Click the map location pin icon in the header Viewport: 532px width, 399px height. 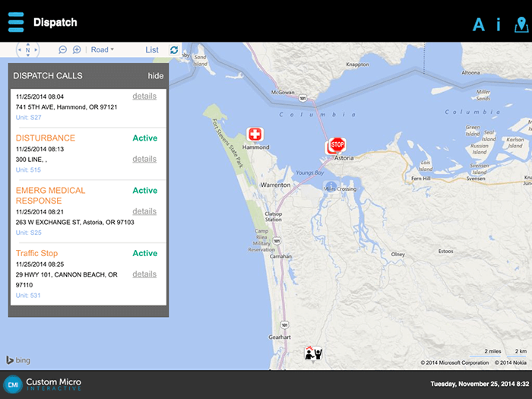[x=521, y=24]
